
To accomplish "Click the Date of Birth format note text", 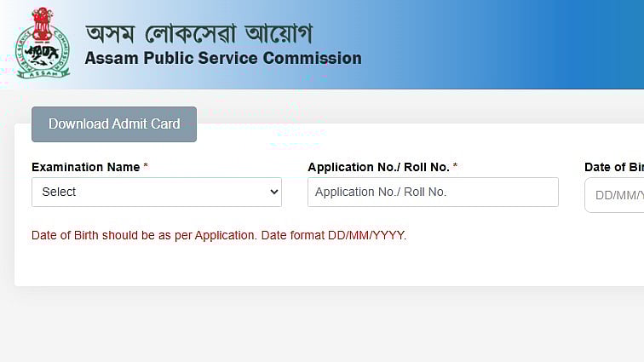I will pos(219,235).
